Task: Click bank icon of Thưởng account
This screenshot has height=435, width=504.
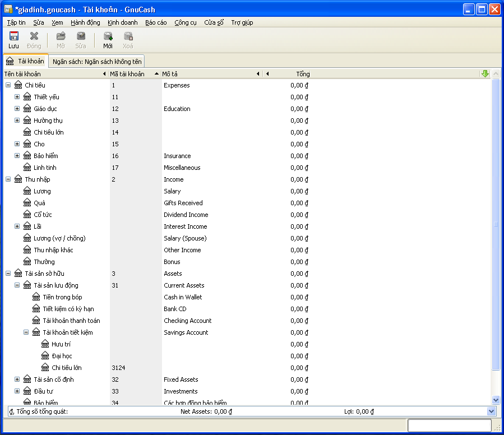Action: pos(27,262)
